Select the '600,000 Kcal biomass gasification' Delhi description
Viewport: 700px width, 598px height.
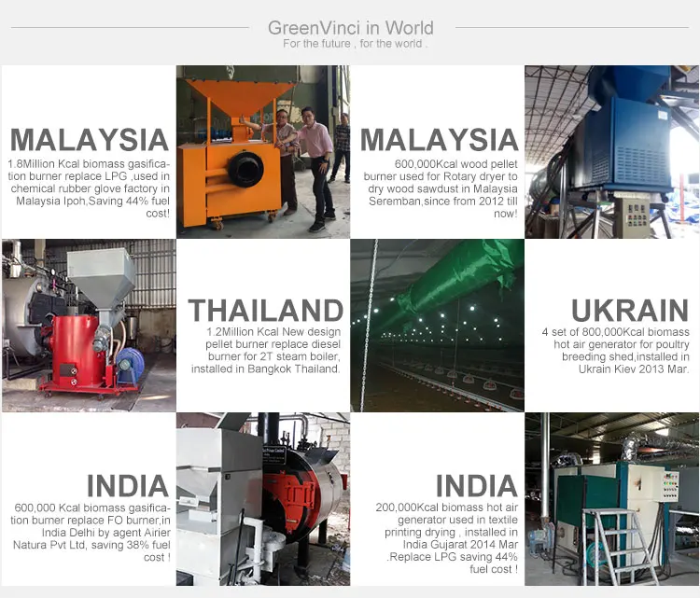[x=91, y=533]
